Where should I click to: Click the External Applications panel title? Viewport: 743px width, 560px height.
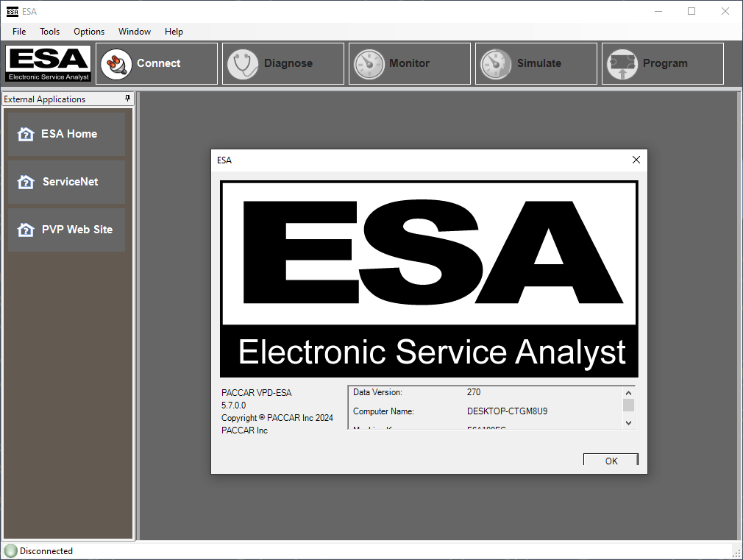pos(45,99)
